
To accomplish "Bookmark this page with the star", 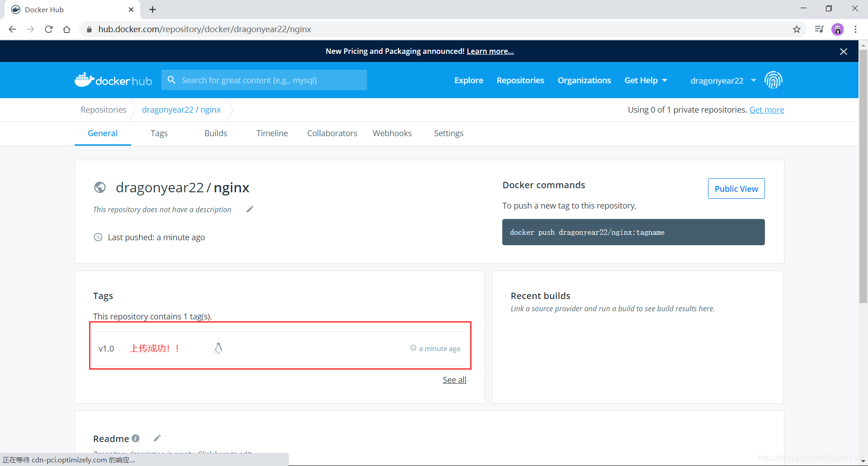I will [x=797, y=29].
